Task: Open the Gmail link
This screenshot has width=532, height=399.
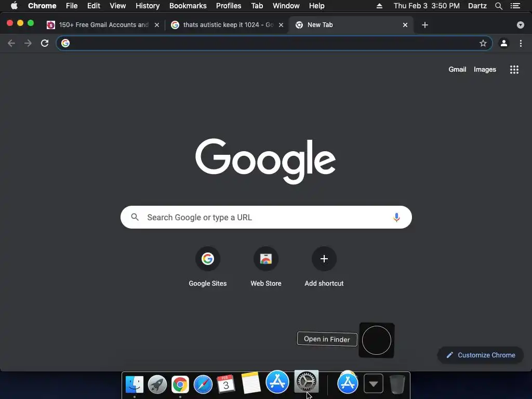Action: [x=457, y=69]
